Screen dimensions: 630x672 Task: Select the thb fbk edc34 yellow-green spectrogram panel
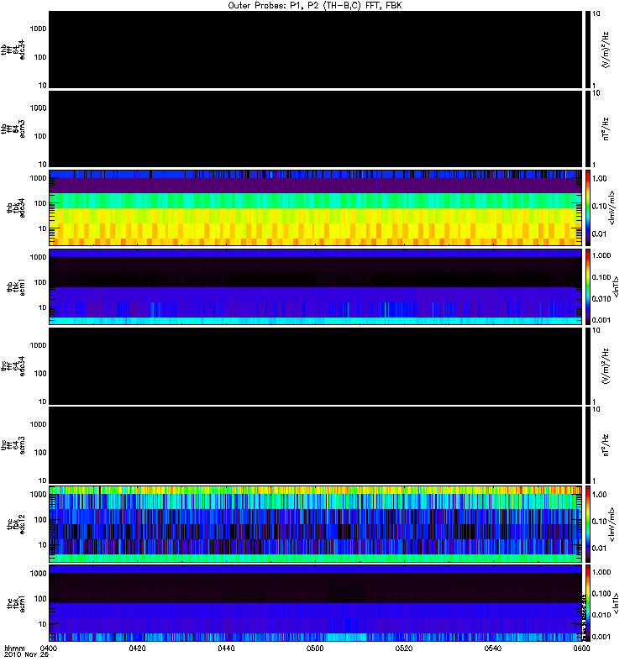point(315,207)
